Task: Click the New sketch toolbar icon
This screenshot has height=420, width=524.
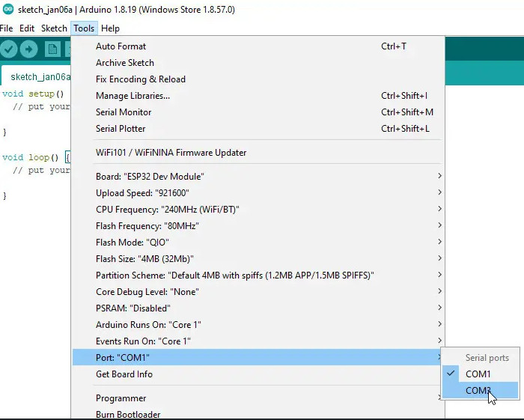Action: pos(52,49)
